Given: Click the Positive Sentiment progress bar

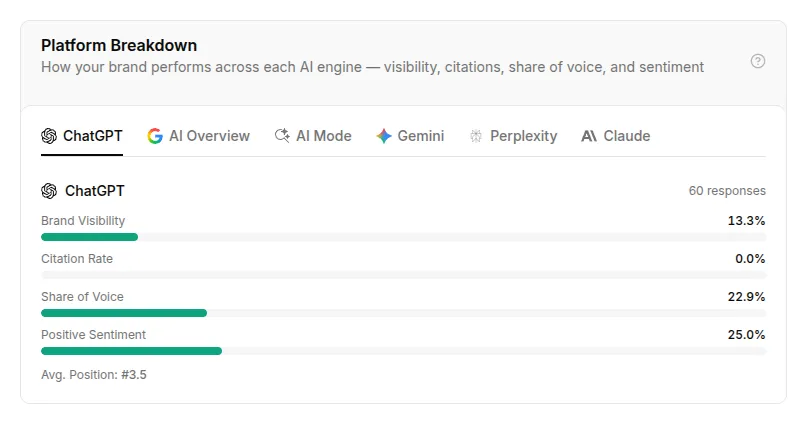Looking at the screenshot, I should (x=404, y=351).
